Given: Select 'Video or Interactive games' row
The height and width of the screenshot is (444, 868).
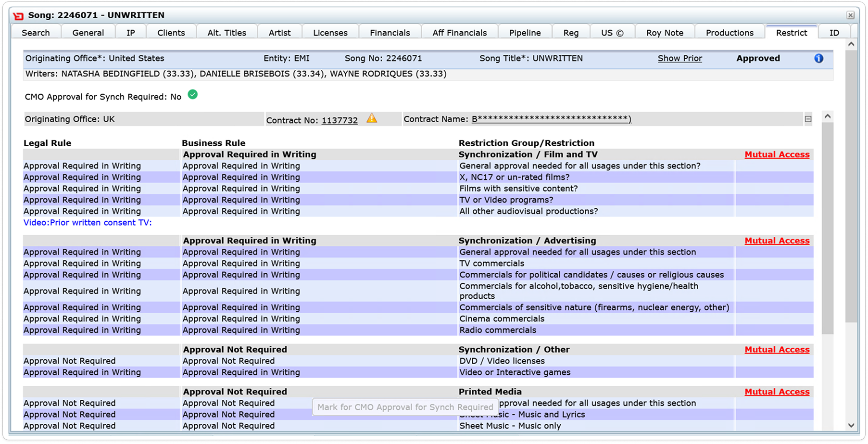Looking at the screenshot, I should [418, 372].
